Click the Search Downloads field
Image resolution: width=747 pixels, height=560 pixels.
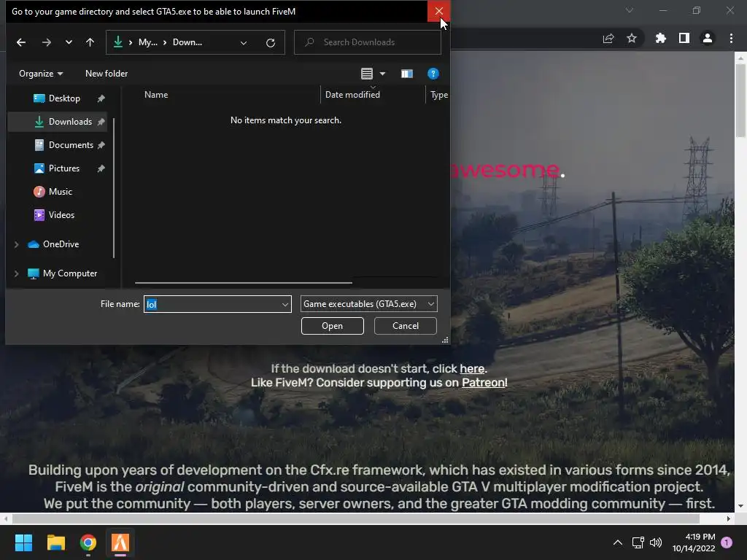tap(368, 42)
